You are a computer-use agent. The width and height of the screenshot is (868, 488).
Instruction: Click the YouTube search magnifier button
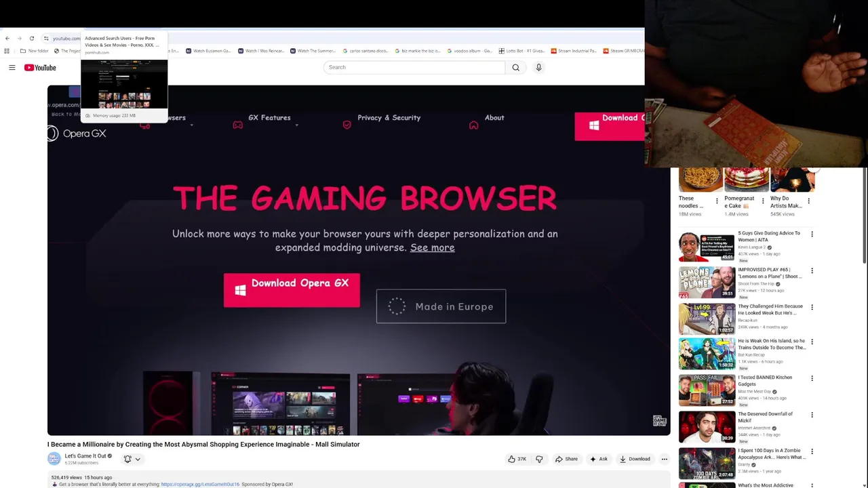515,67
